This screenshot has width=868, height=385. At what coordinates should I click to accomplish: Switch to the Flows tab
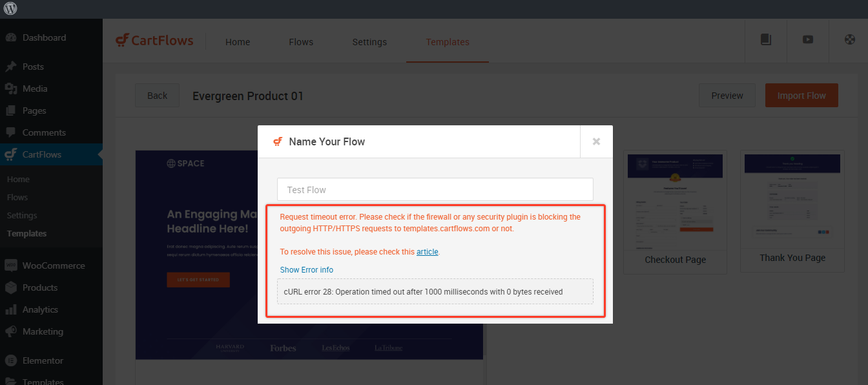pos(301,42)
